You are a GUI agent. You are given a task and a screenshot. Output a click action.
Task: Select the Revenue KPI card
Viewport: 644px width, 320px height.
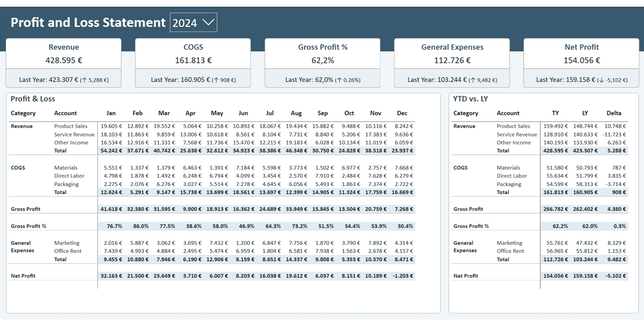(63, 63)
